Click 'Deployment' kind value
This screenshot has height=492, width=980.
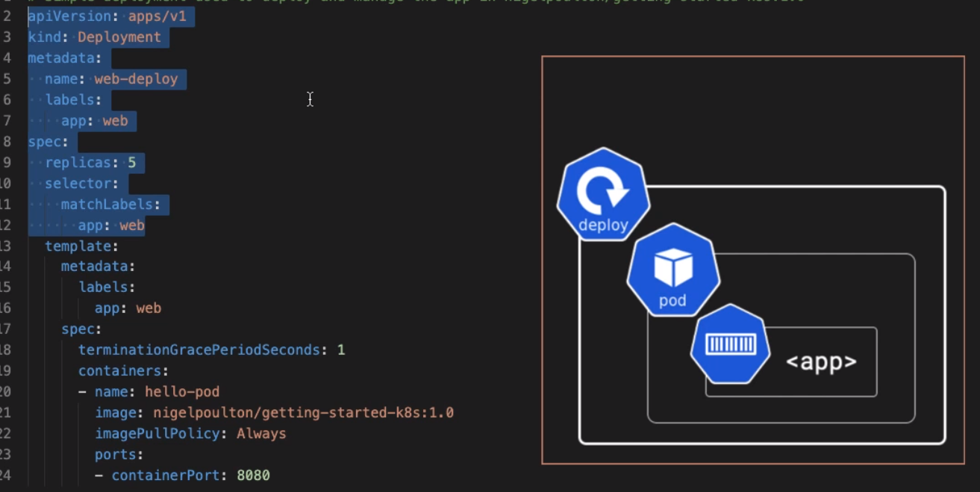click(x=119, y=37)
